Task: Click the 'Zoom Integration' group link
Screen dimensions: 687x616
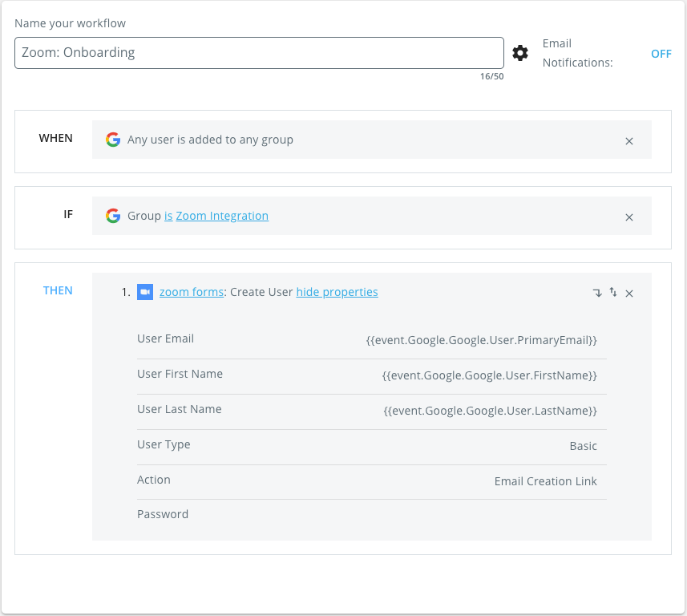Action: pos(222,216)
